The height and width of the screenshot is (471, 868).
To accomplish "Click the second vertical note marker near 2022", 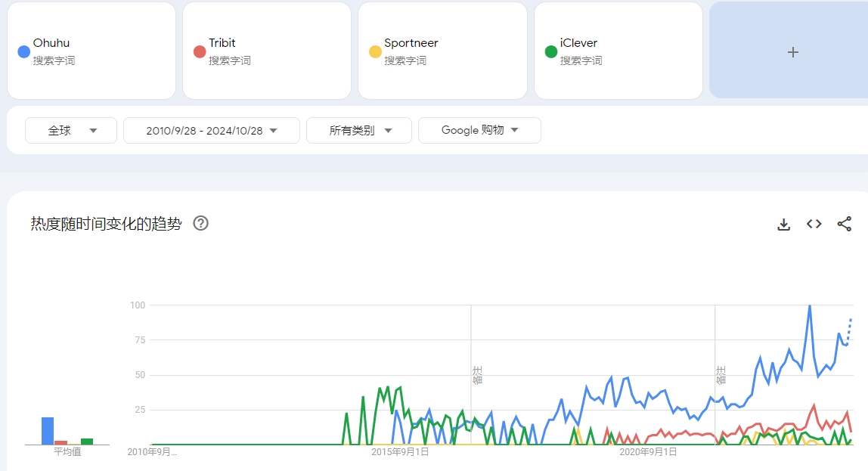I will [x=721, y=375].
